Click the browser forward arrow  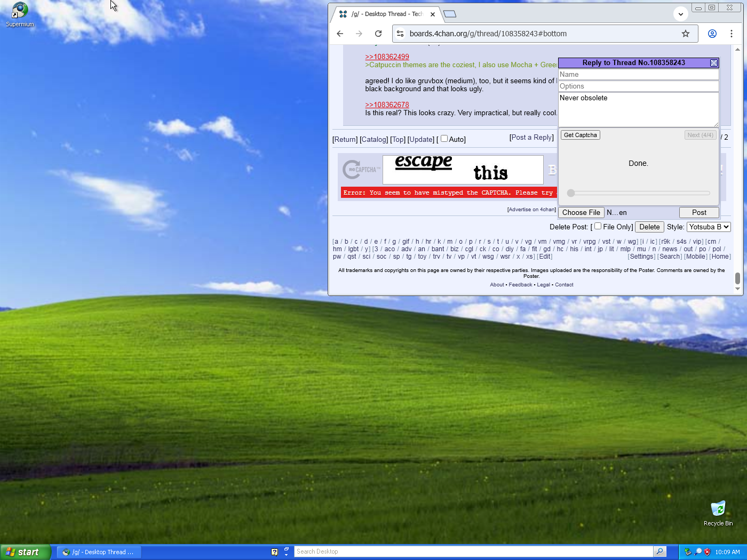(359, 34)
